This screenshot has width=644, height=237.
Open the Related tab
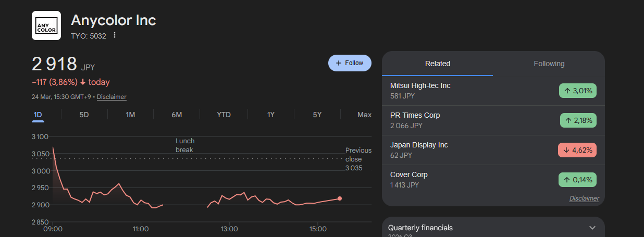pyautogui.click(x=438, y=64)
